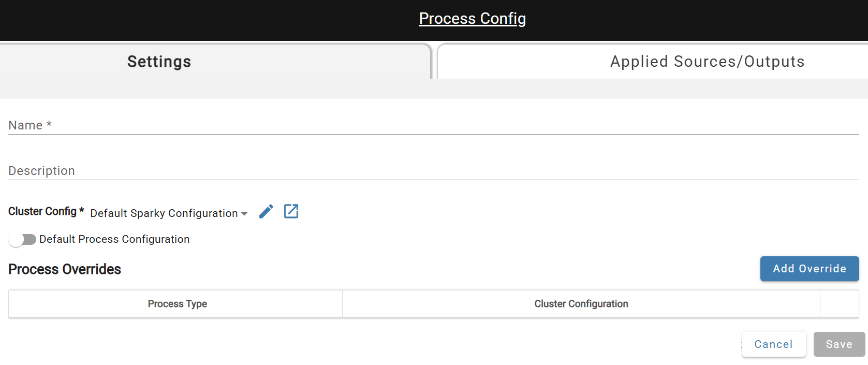Flip the switch next to Default Process Configuration
Image resolution: width=868 pixels, height=365 pixels.
coord(22,239)
